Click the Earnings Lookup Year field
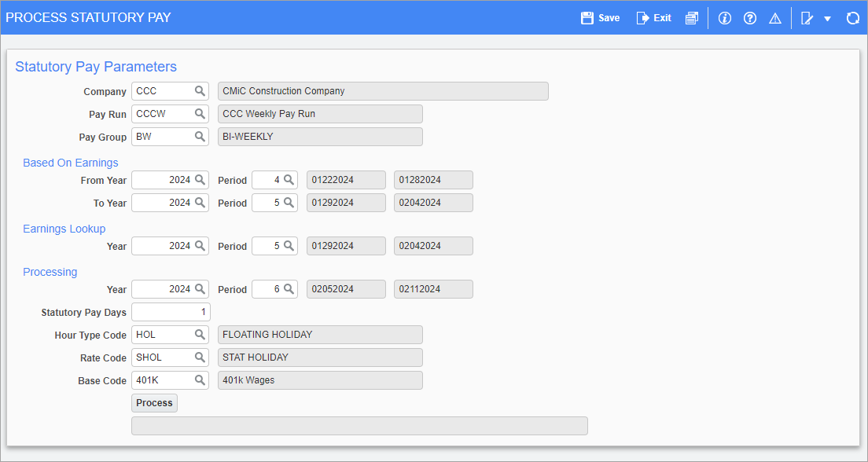Image resolution: width=868 pixels, height=462 pixels. click(165, 245)
